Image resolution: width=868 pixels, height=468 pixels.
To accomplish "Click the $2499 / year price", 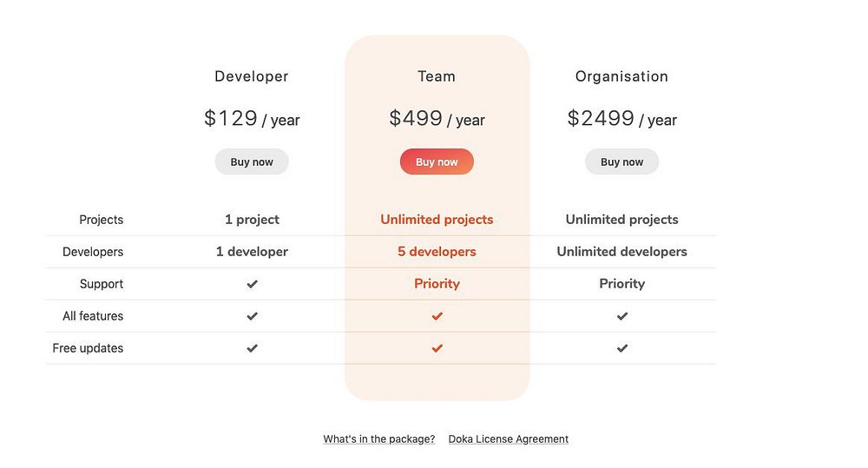I will pyautogui.click(x=621, y=119).
